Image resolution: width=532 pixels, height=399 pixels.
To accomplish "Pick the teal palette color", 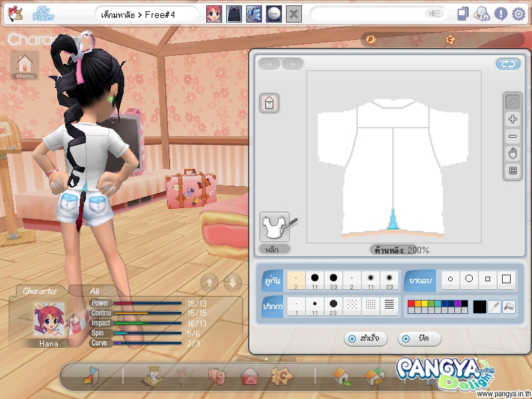I will [x=438, y=303].
